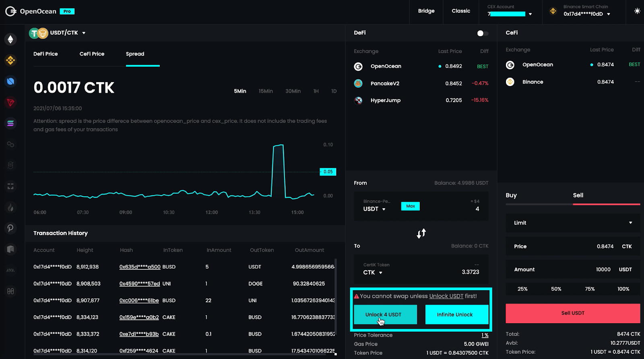644x359 pixels.
Task: Open the CTK To token selector
Action: pos(373,273)
